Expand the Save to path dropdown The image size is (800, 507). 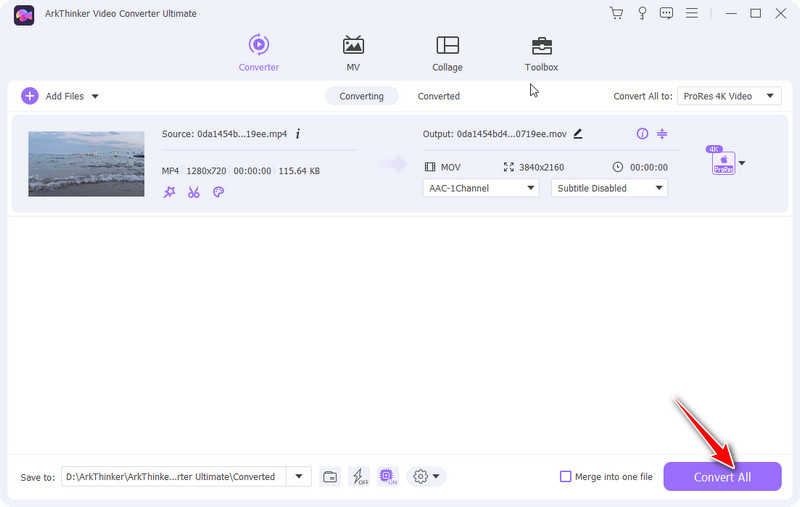[x=299, y=476]
